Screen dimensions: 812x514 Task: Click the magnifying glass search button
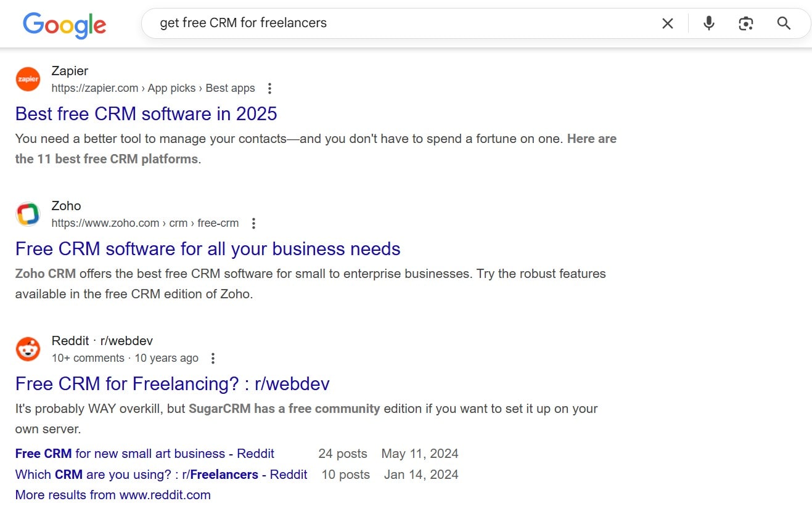point(784,23)
